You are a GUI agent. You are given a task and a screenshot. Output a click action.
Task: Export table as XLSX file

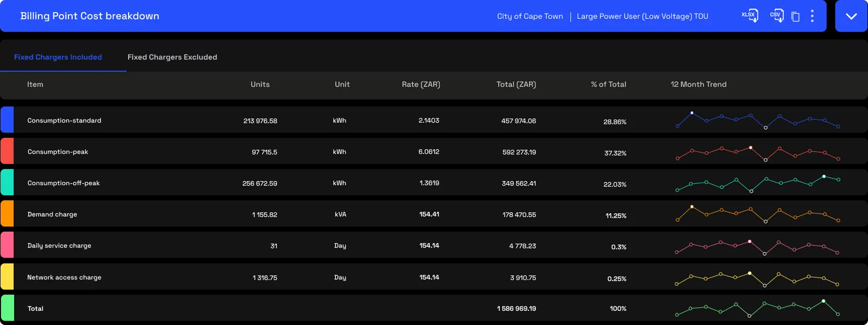[x=750, y=16]
